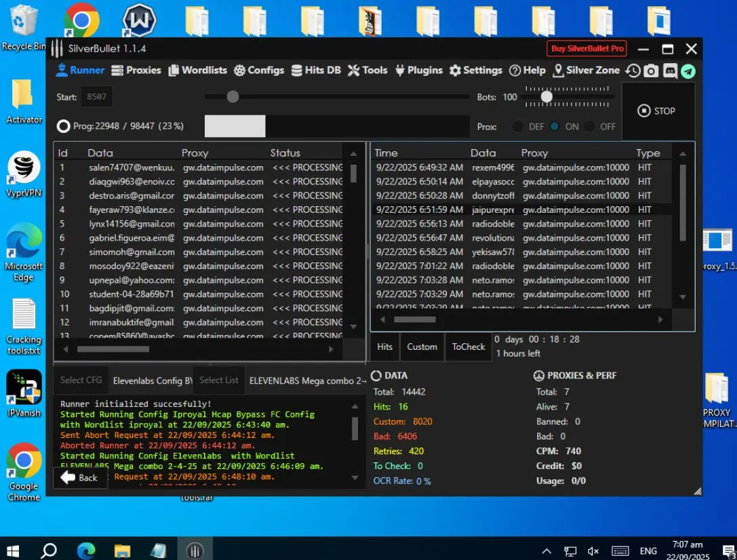Open File Explorer from the taskbar
Screen dimensions: 737x560
(x=122, y=550)
